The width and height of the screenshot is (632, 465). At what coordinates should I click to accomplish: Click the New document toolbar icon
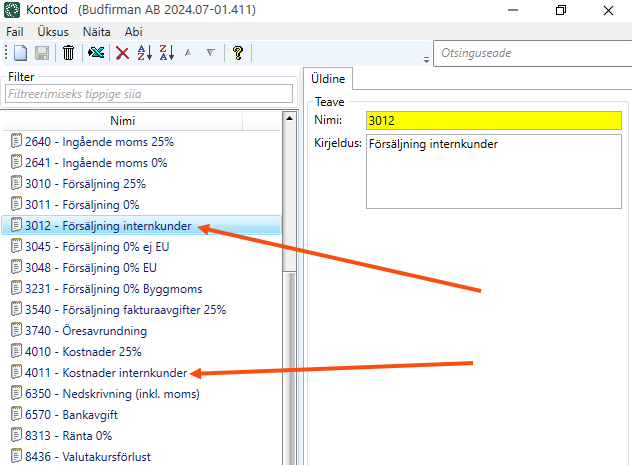tap(20, 53)
